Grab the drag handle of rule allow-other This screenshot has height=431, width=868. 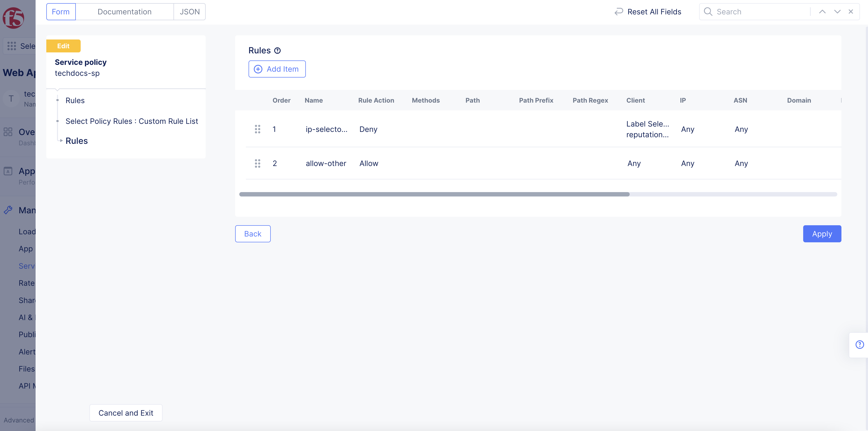[x=258, y=163]
